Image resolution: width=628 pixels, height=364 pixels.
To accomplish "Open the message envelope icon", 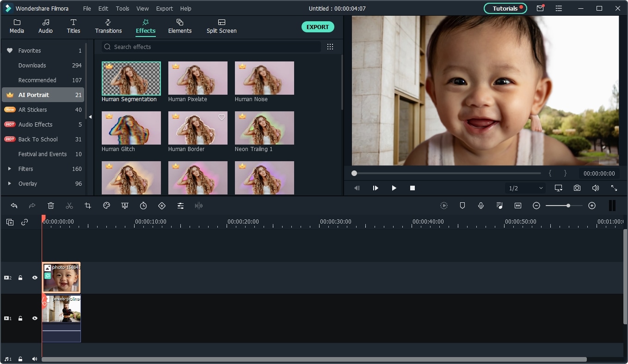I will click(540, 8).
